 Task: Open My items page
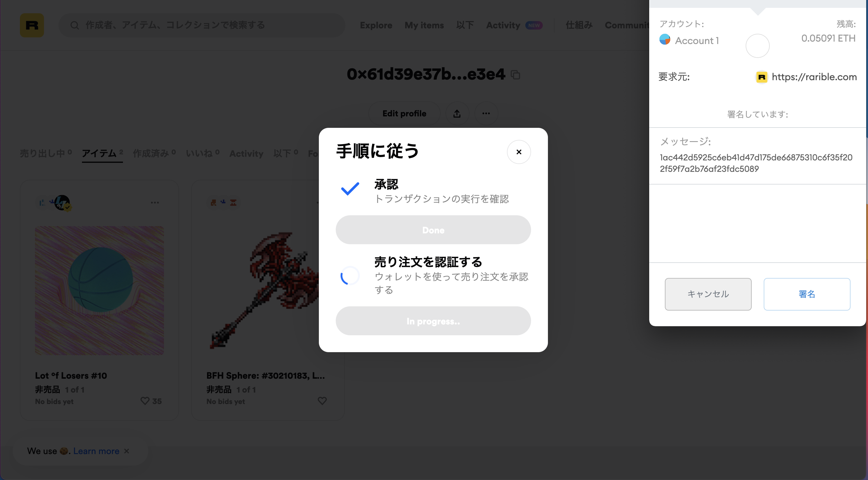click(x=424, y=25)
